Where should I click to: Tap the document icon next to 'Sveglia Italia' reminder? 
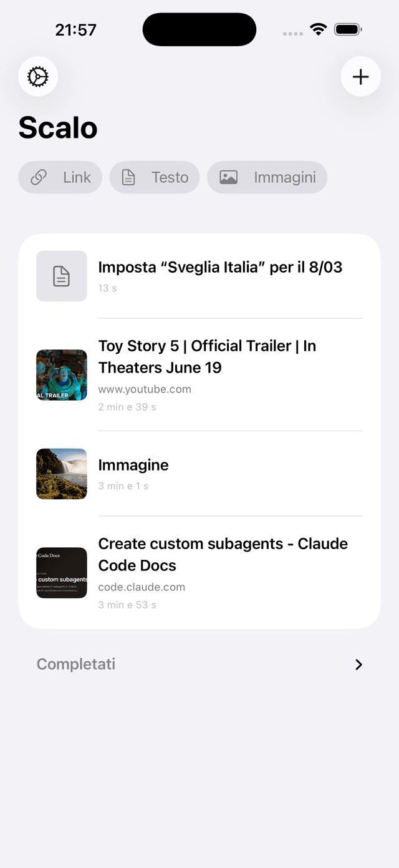point(61,276)
